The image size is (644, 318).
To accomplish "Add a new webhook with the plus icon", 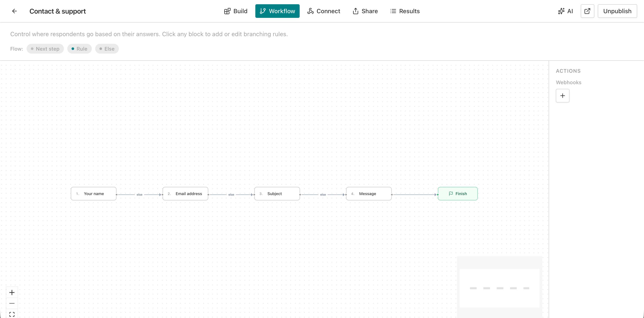I will pos(562,96).
